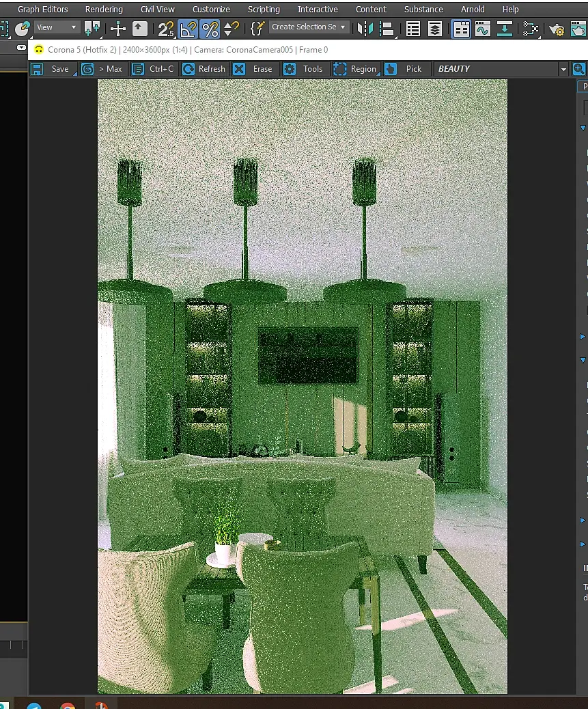Open the BEAUTY render element dropdown
Image resolution: width=588 pixels, height=709 pixels.
(x=501, y=69)
